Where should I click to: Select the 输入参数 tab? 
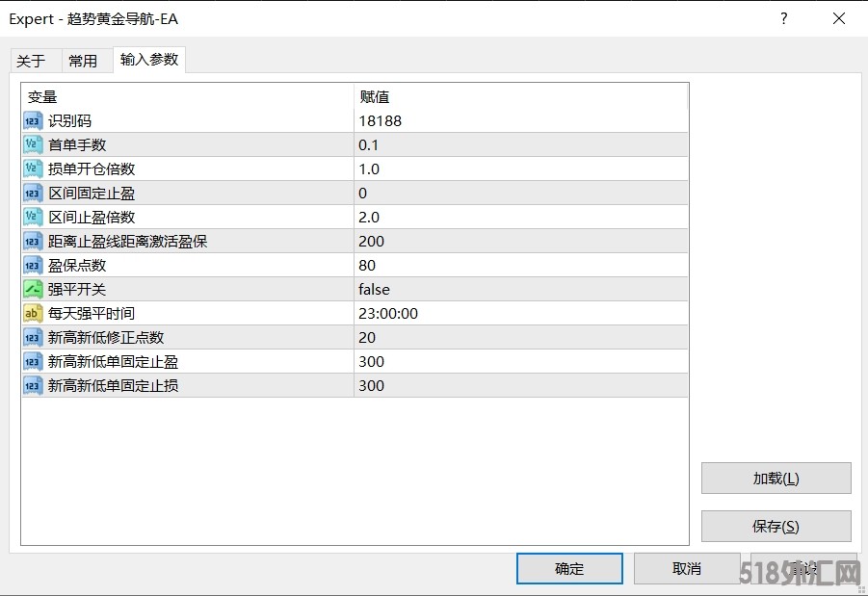point(149,60)
